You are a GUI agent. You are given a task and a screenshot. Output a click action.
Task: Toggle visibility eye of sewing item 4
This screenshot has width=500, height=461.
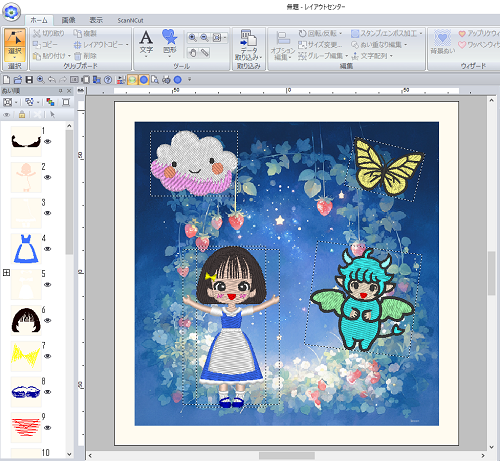[48, 249]
